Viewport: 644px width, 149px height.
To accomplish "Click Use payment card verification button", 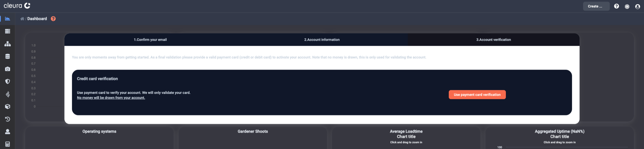I will (477, 95).
